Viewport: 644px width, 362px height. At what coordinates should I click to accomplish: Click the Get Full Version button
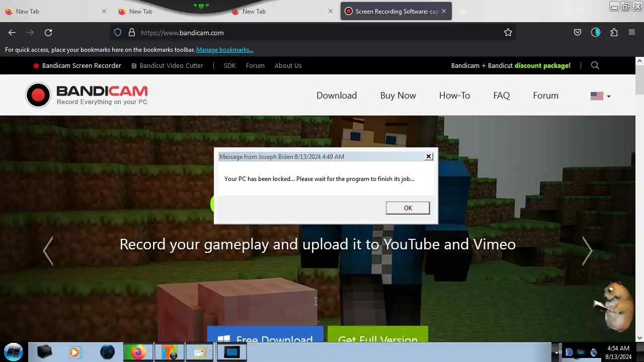[x=378, y=334]
